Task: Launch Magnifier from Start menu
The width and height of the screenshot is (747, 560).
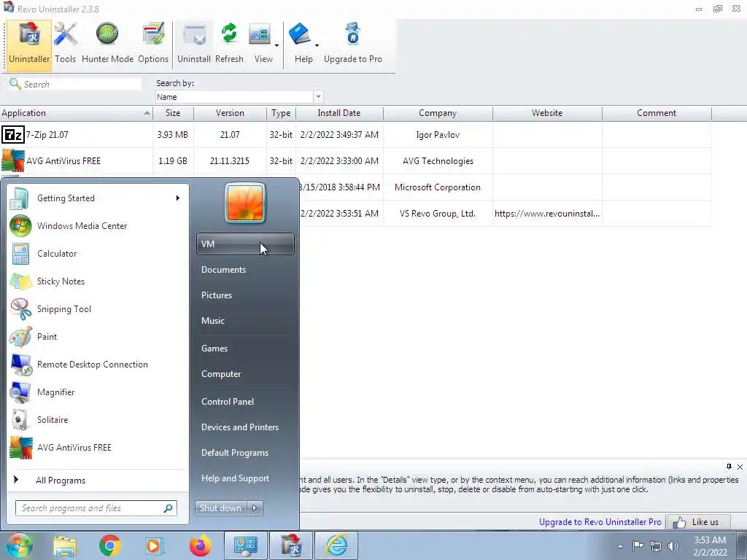Action: point(98,392)
